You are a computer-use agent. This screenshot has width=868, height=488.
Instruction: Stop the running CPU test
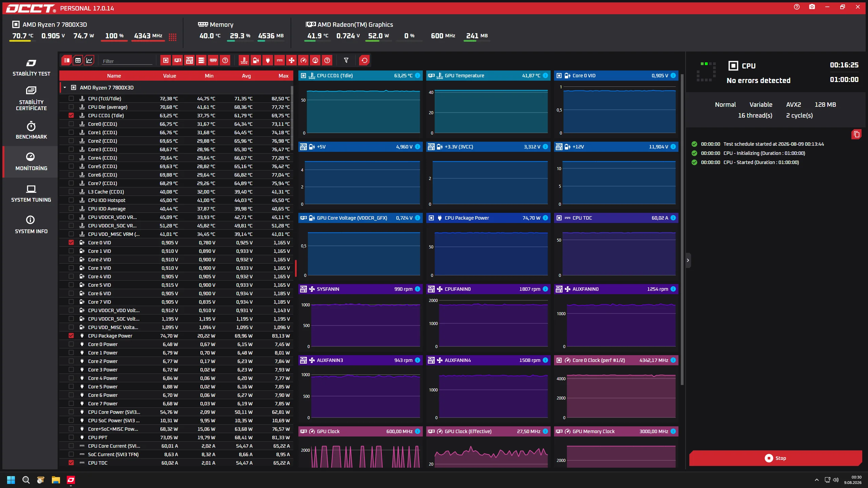click(x=775, y=458)
